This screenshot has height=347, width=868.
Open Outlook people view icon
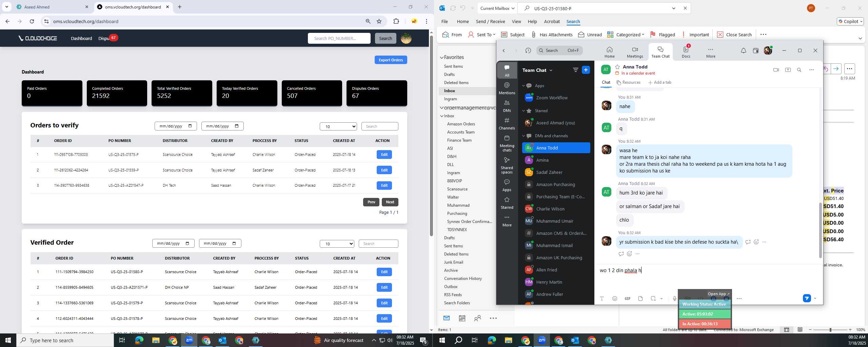tap(477, 318)
